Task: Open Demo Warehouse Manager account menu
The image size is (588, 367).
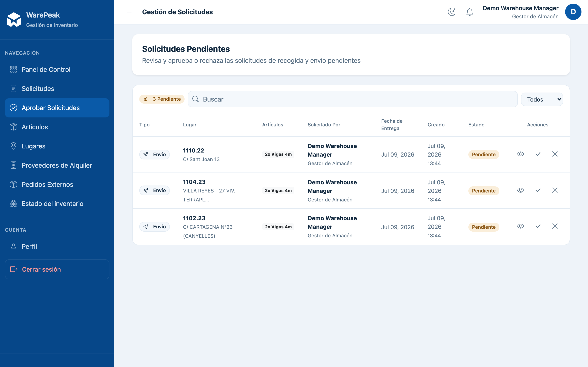Action: click(x=520, y=12)
